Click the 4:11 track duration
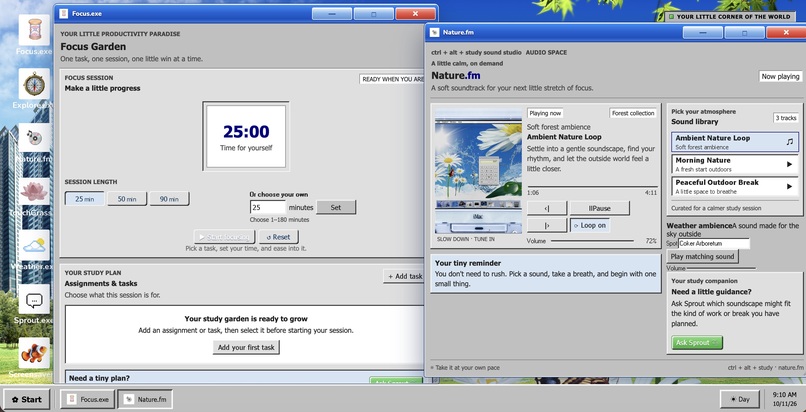806x412 pixels. (x=651, y=193)
